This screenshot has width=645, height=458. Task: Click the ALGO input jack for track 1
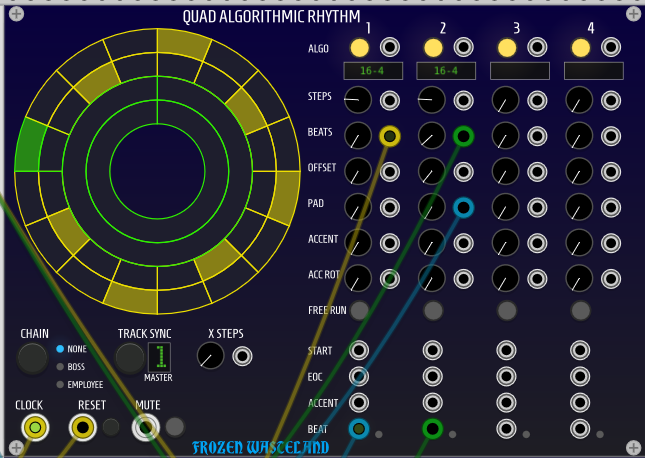(390, 47)
